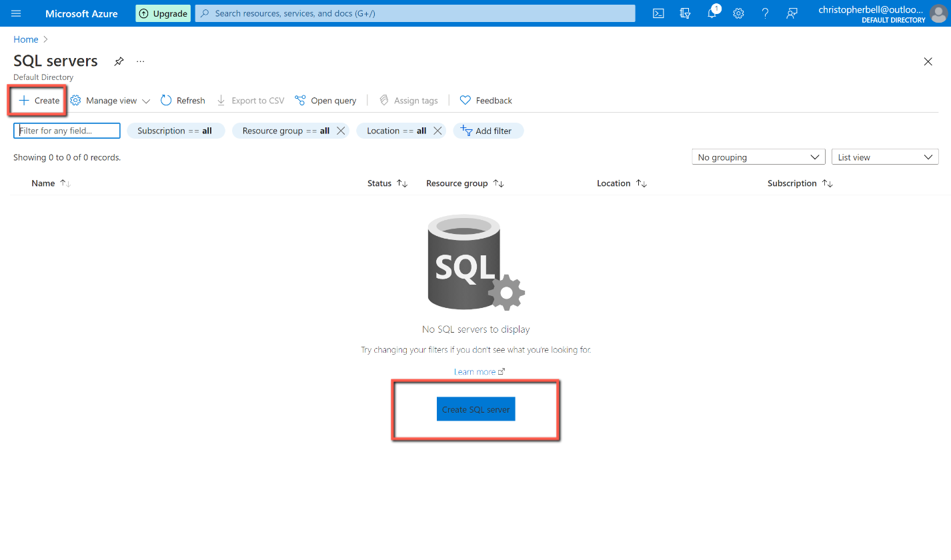951x560 pixels.
Task: Open the help question mark menu
Action: 765,13
